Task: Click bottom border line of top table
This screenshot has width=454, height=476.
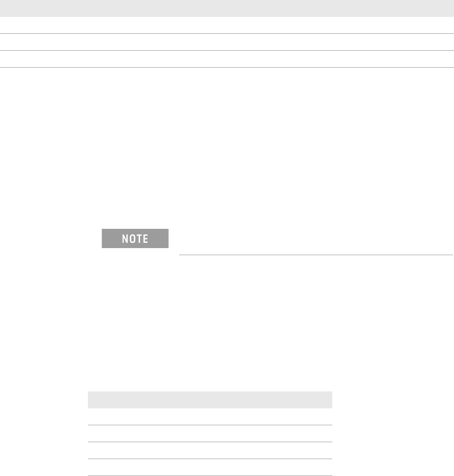Action: (x=227, y=67)
